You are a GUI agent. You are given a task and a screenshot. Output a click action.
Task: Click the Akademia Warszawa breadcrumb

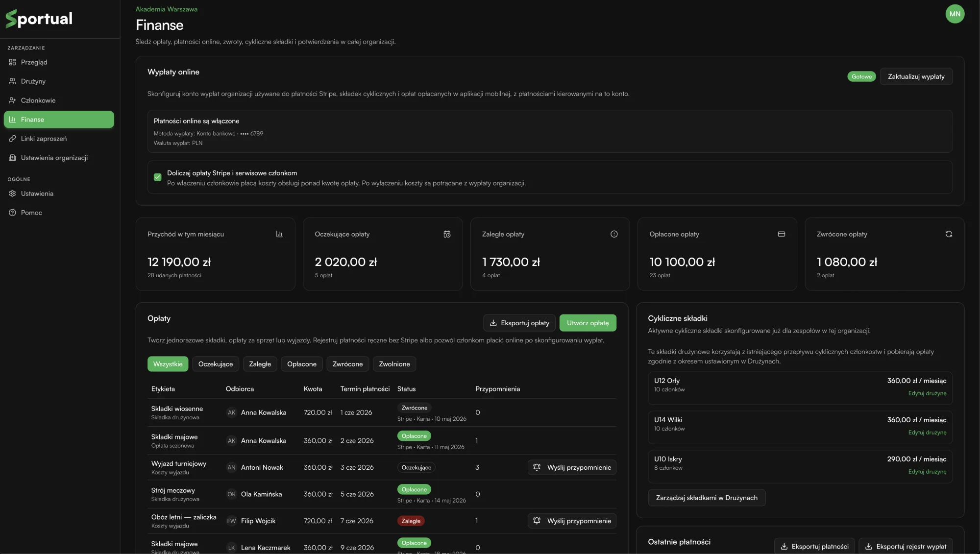pos(167,9)
